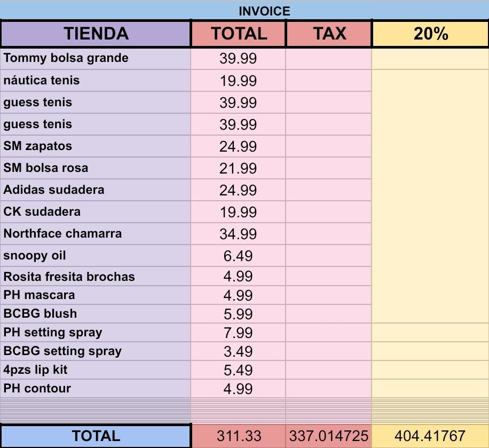The height and width of the screenshot is (448, 489).
Task: Select the snoopy oil price 6.49
Action: tap(238, 256)
